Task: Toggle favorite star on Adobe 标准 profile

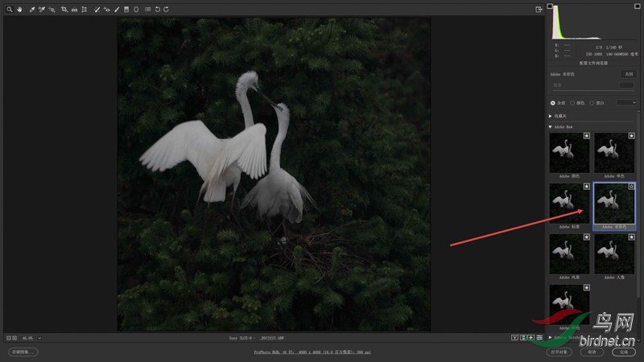Action: [587, 187]
